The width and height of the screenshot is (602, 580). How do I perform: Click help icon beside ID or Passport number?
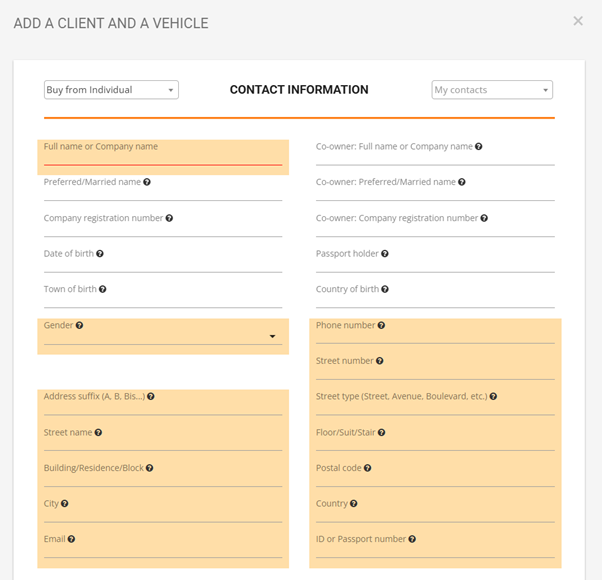click(x=412, y=539)
